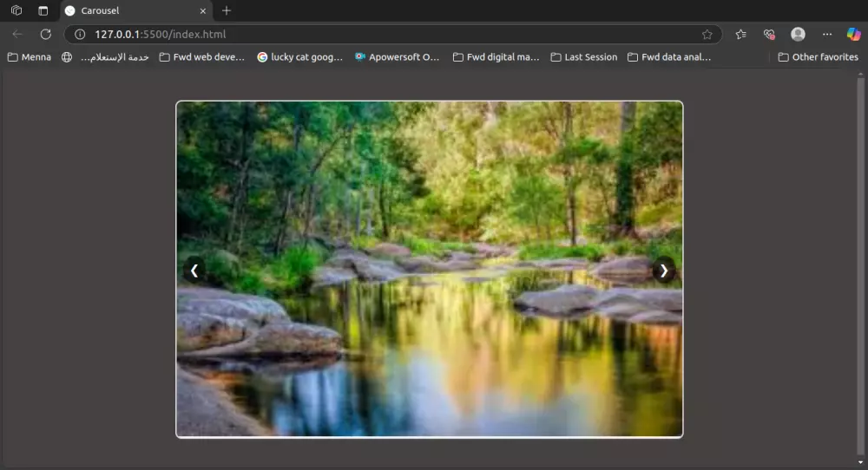Click the scrollbar down arrow
This screenshot has height=470, width=868.
tap(860, 463)
